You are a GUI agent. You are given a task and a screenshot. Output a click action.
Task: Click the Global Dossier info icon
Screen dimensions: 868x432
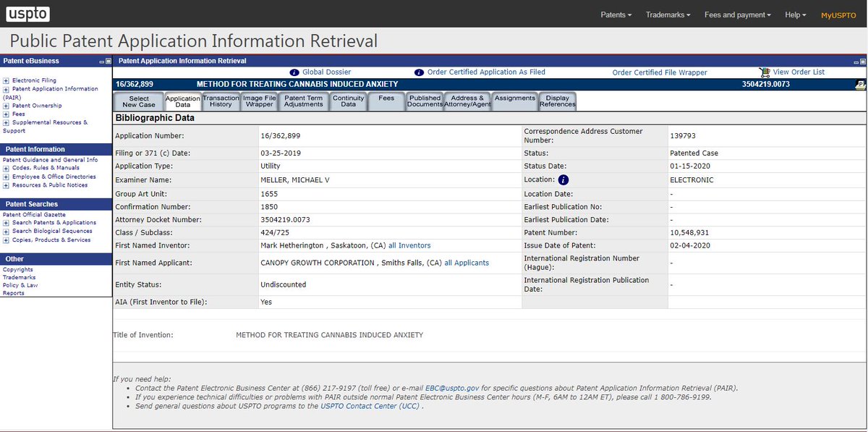(294, 72)
